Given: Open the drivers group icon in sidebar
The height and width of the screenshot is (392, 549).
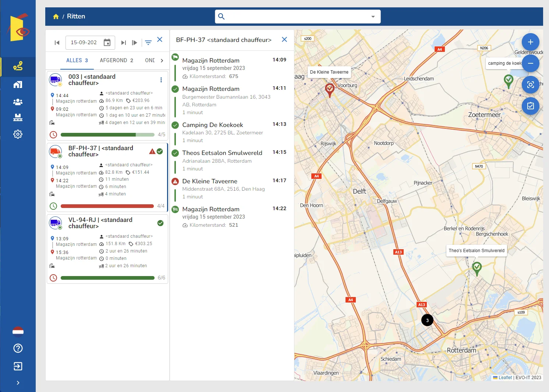Looking at the screenshot, I should point(18,102).
